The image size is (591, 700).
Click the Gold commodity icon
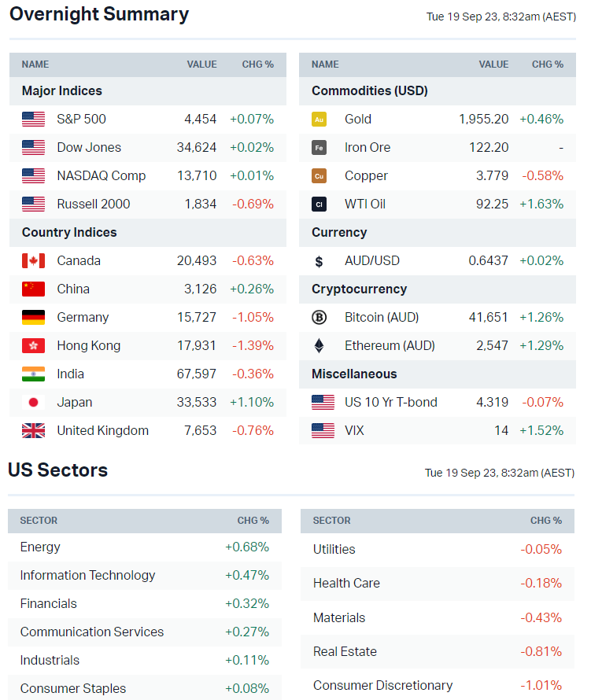(x=319, y=120)
